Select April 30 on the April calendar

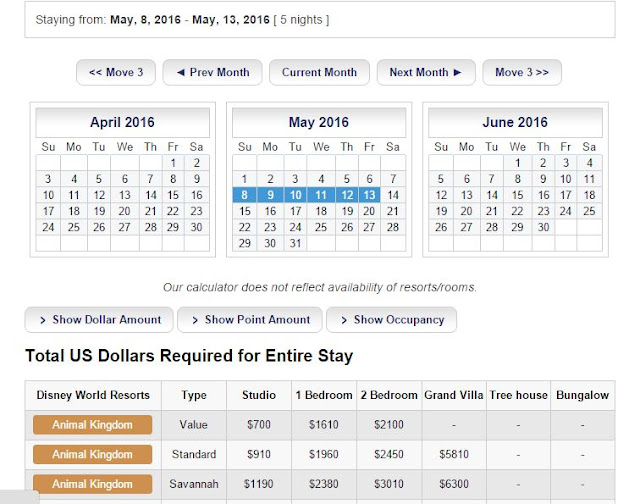coord(197,227)
